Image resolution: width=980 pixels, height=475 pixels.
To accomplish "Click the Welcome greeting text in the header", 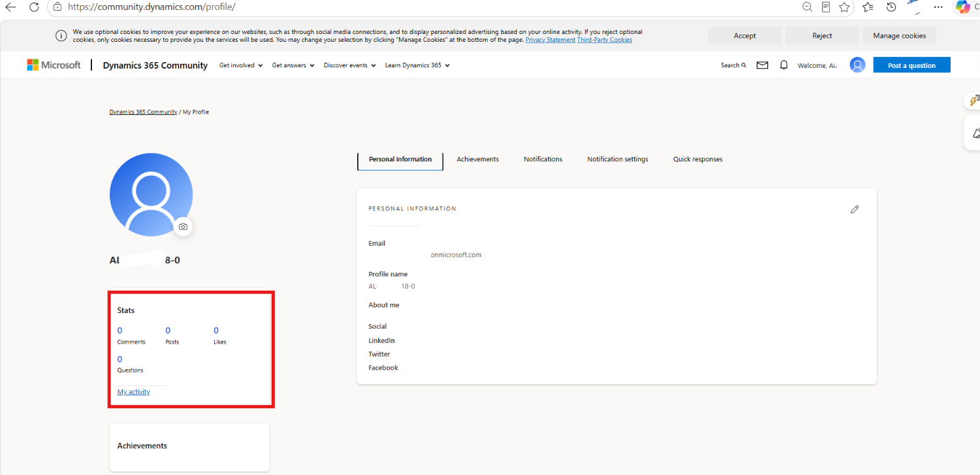I will pos(817,65).
